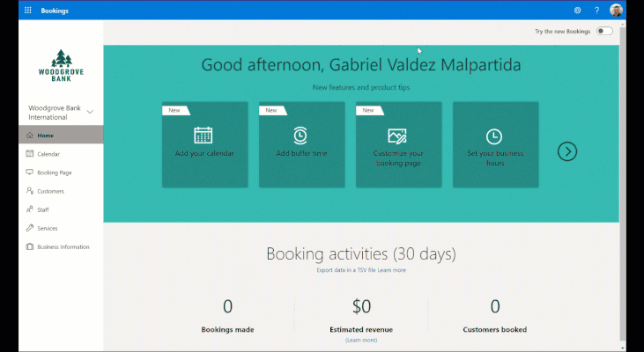Click the Home icon in sidebar
The width and height of the screenshot is (644, 352).
pyautogui.click(x=30, y=135)
